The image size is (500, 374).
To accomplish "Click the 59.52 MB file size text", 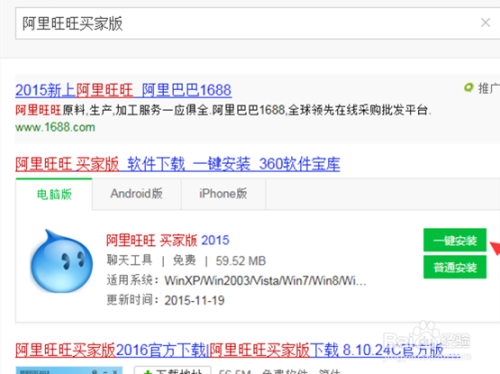I will pos(241,261).
